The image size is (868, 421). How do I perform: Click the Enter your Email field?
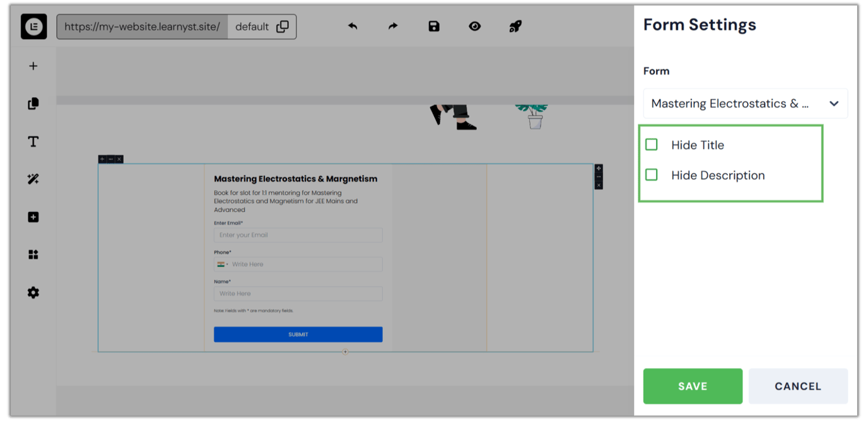point(298,235)
